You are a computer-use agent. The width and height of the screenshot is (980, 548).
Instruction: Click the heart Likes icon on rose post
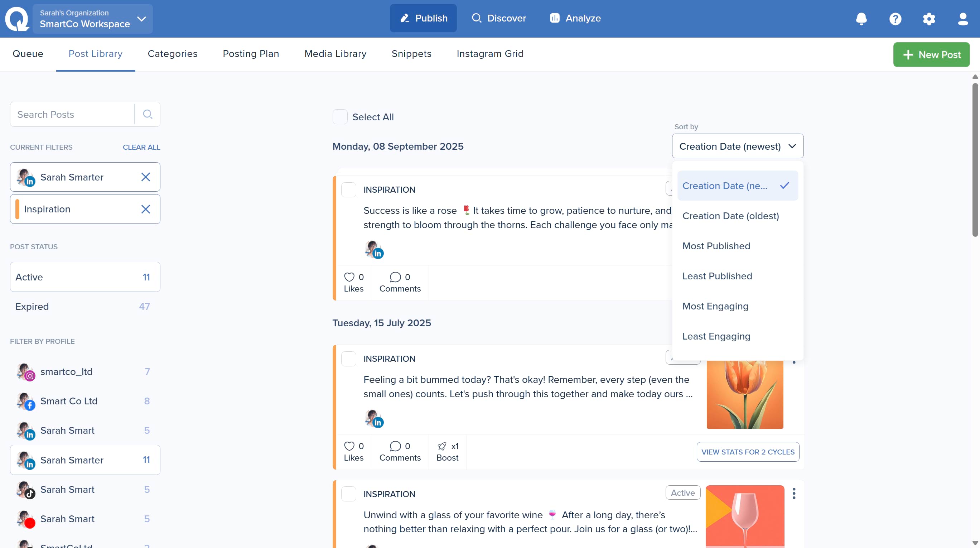(349, 277)
